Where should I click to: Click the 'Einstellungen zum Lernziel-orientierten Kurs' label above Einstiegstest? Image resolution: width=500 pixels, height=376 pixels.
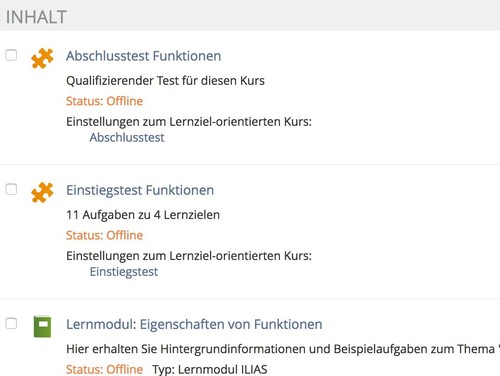189,256
